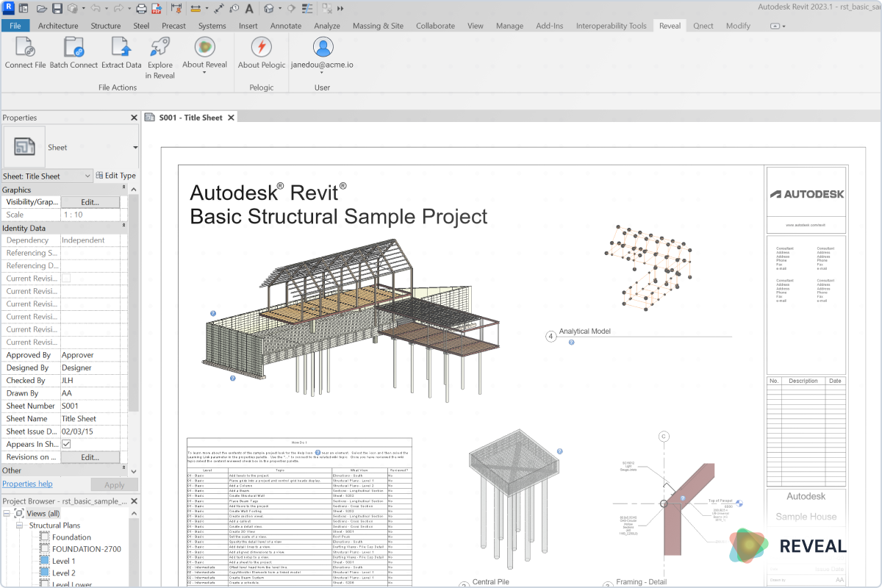Switch to the Structure ribbon tab
The image size is (882, 588).
coord(106,26)
